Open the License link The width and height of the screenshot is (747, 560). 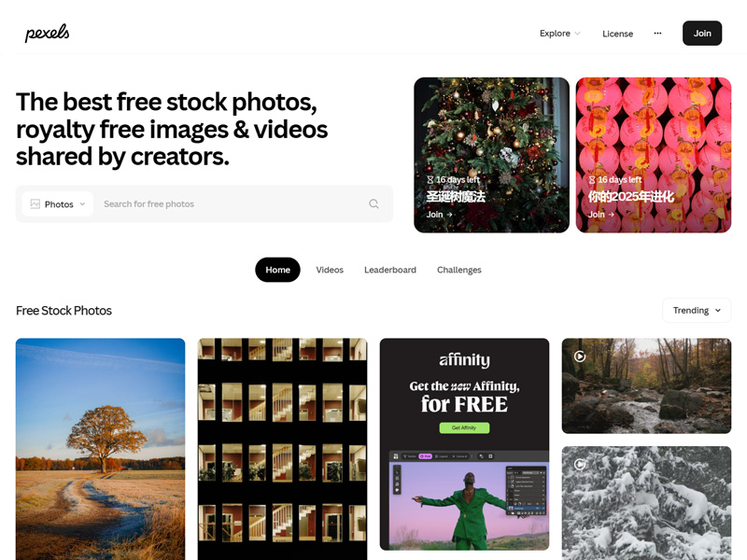617,34
